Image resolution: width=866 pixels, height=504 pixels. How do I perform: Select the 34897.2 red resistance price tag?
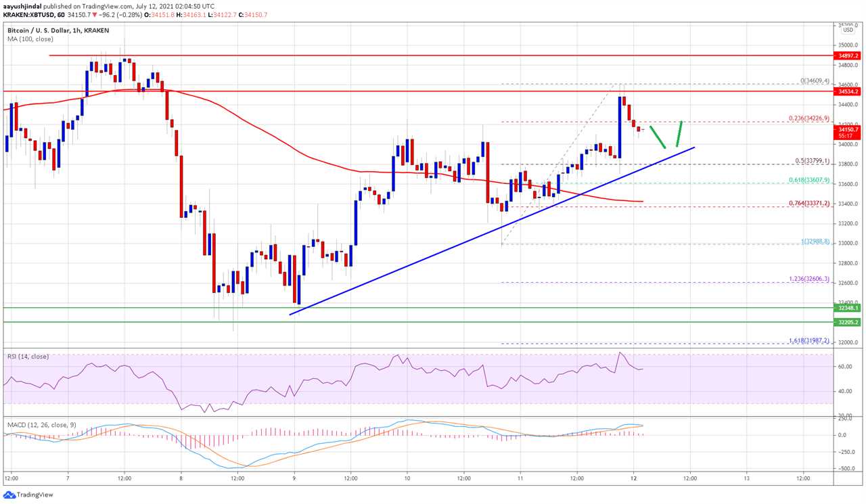tap(847, 55)
